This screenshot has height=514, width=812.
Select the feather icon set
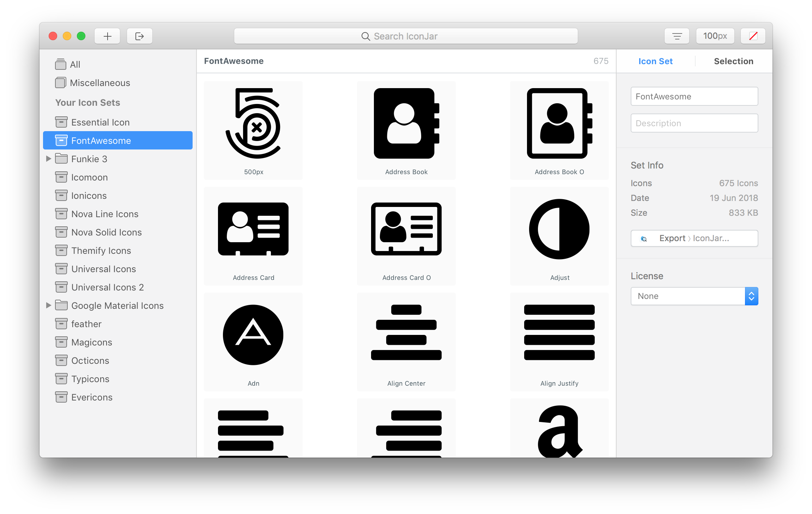118,324
